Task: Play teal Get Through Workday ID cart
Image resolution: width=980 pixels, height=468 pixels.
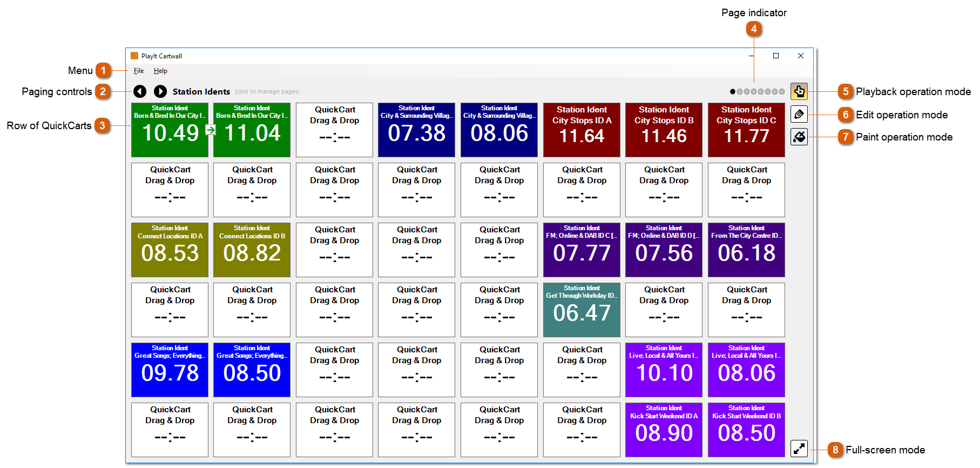Action: coord(582,310)
